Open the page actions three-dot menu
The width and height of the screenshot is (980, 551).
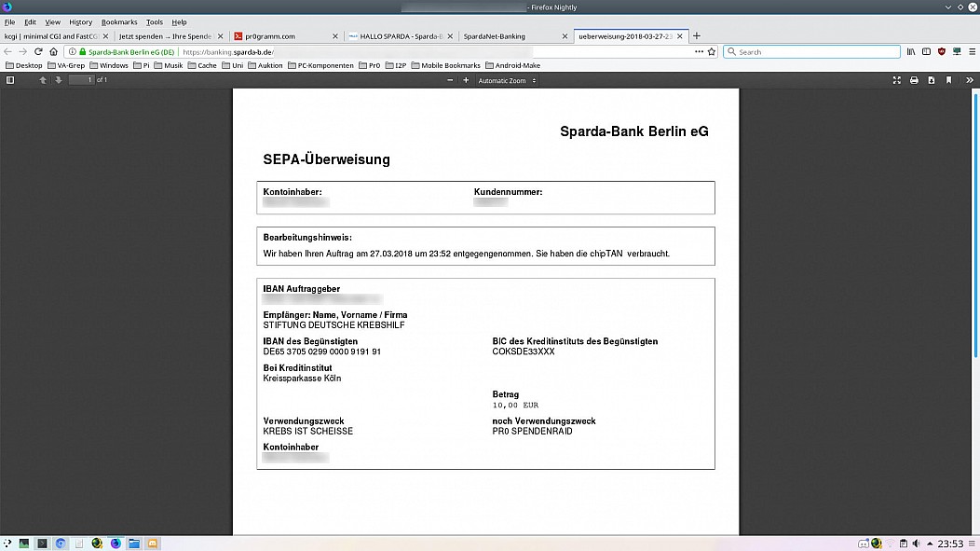pyautogui.click(x=699, y=52)
